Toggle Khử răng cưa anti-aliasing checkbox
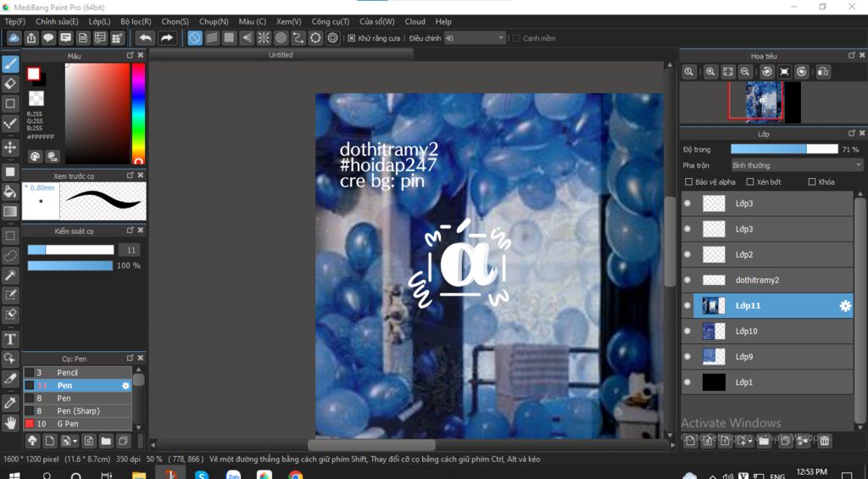Image resolution: width=868 pixels, height=479 pixels. point(352,38)
